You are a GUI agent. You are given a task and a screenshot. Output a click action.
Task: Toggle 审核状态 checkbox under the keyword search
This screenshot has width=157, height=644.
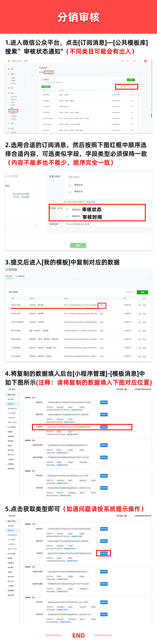[70, 185]
